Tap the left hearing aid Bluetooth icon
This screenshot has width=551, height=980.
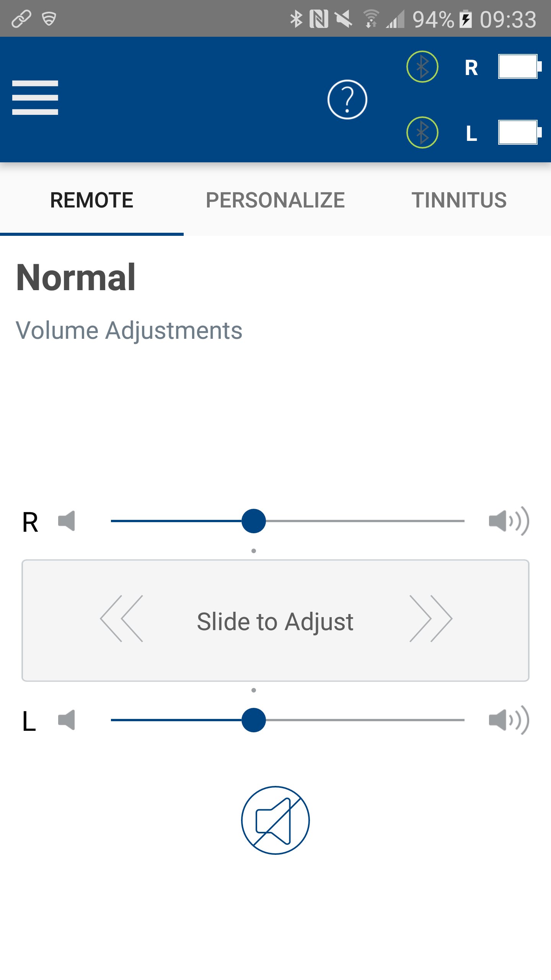[x=422, y=132]
